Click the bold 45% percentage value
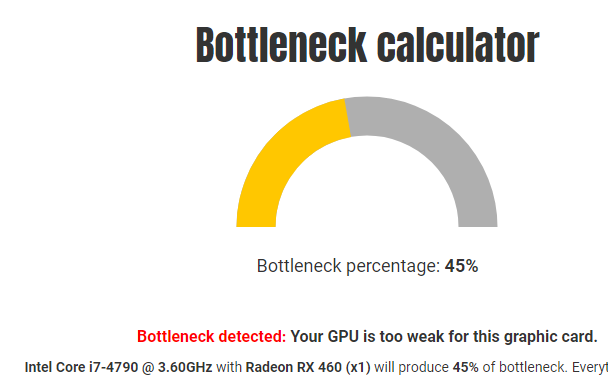Screen dimensions: 608x380 461,266
